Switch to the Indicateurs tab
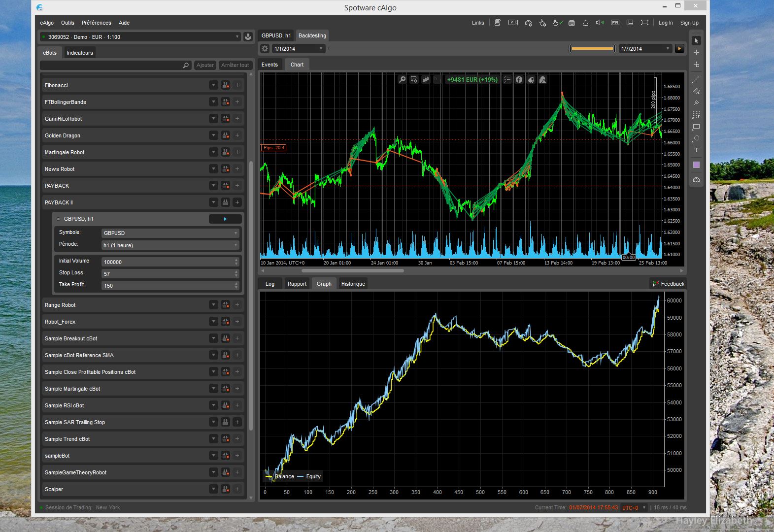The height and width of the screenshot is (532, 774). click(80, 53)
